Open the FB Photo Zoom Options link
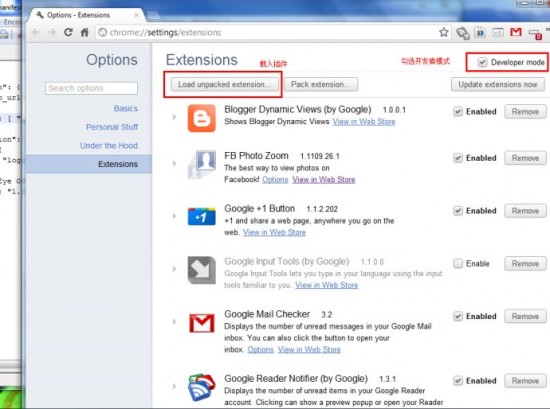The image size is (550, 409). pos(275,180)
